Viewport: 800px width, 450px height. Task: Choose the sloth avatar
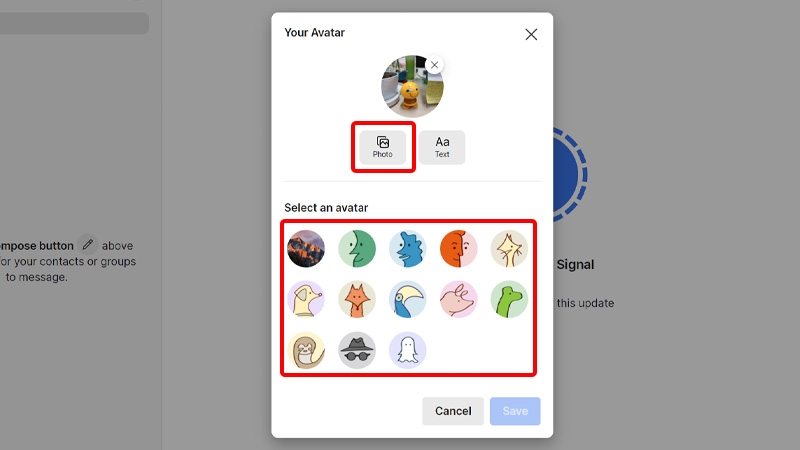tap(306, 350)
